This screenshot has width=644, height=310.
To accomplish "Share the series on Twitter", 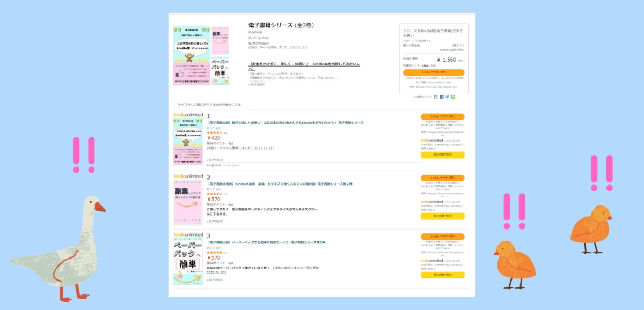I will coord(448,97).
